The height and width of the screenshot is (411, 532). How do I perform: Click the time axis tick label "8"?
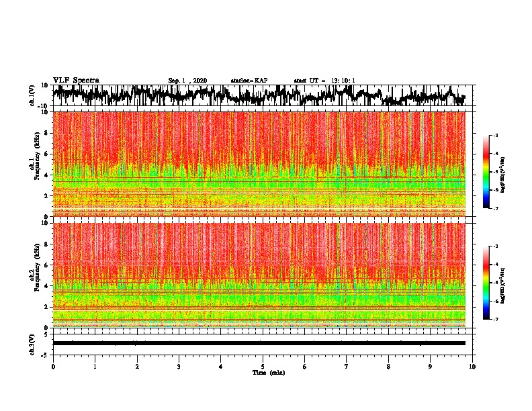pyautogui.click(x=388, y=367)
